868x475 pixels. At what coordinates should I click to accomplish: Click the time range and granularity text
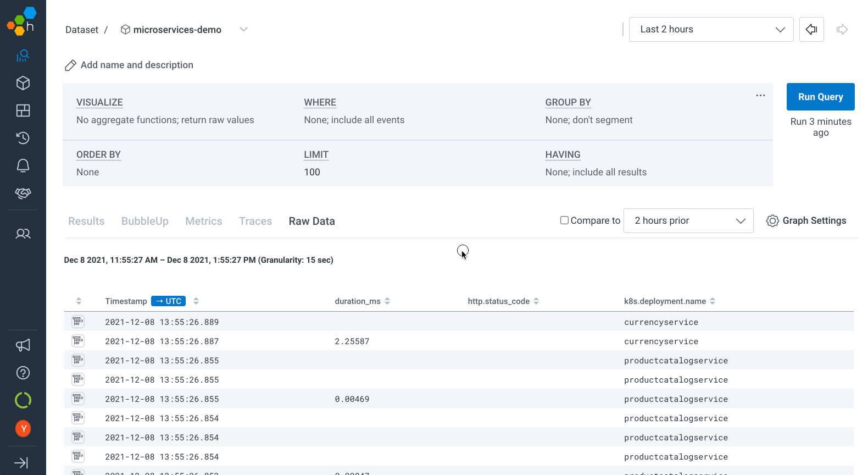[x=199, y=260]
